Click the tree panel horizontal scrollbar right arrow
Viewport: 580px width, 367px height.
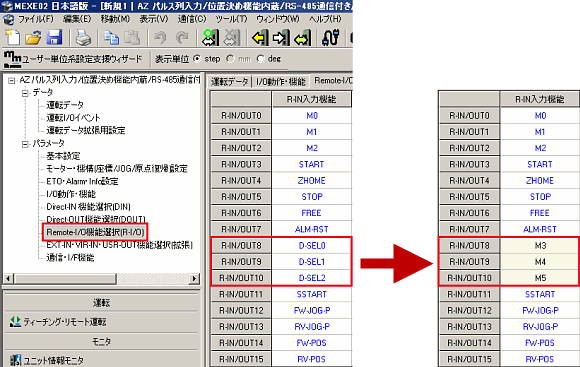pyautogui.click(x=194, y=278)
